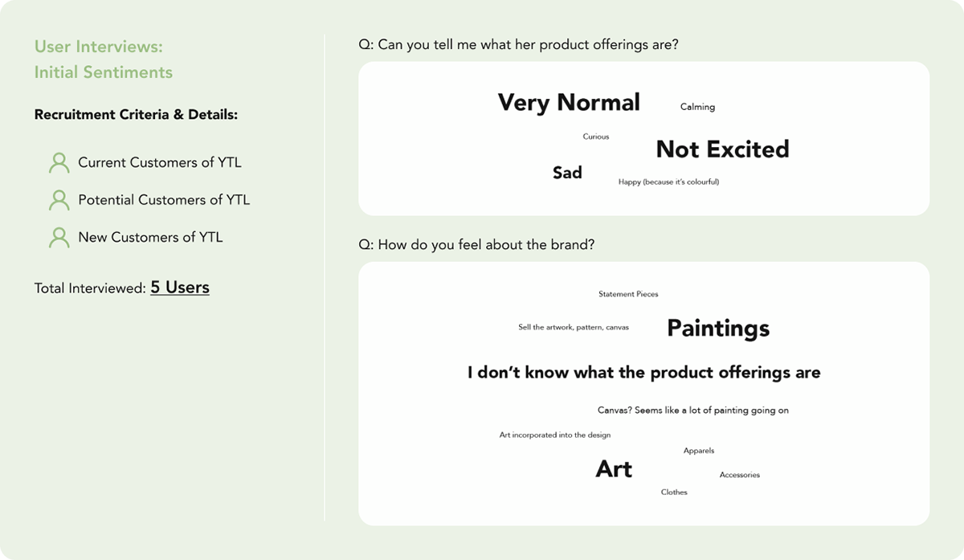This screenshot has height=560, width=964.
Task: Click the 'Sad' sentiment word
Action: point(567,173)
